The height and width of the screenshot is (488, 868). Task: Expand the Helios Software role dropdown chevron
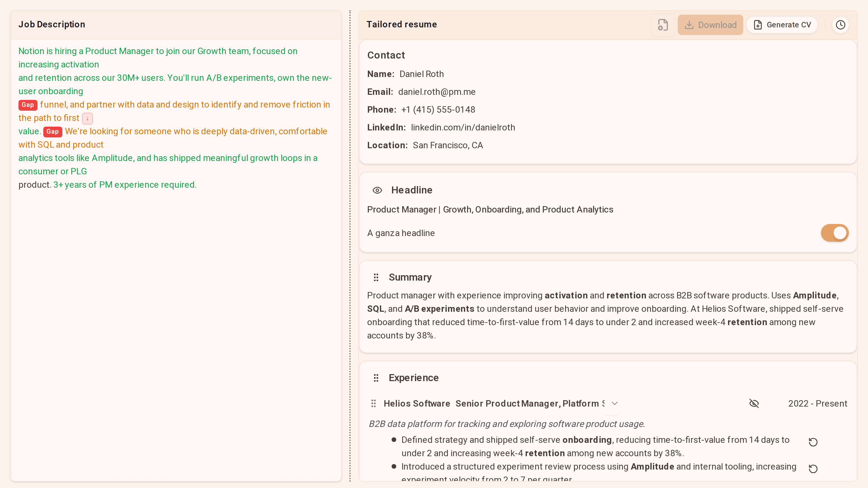pos(614,403)
